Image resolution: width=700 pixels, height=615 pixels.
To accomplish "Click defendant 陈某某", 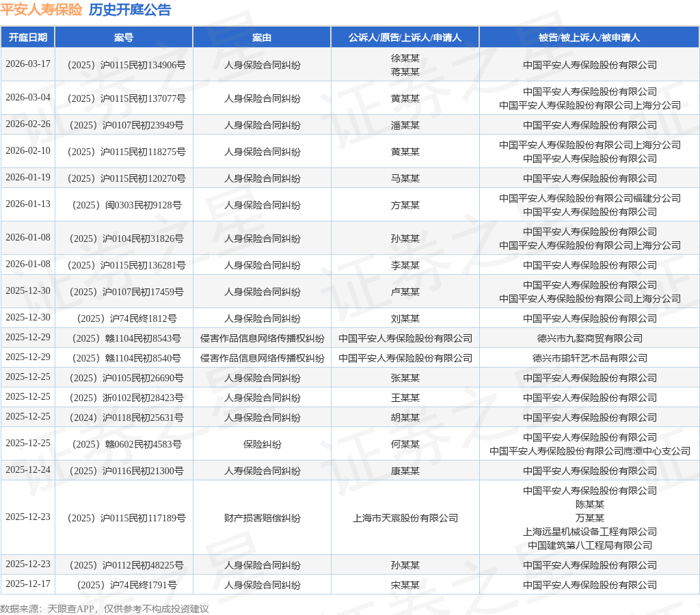I will [590, 504].
